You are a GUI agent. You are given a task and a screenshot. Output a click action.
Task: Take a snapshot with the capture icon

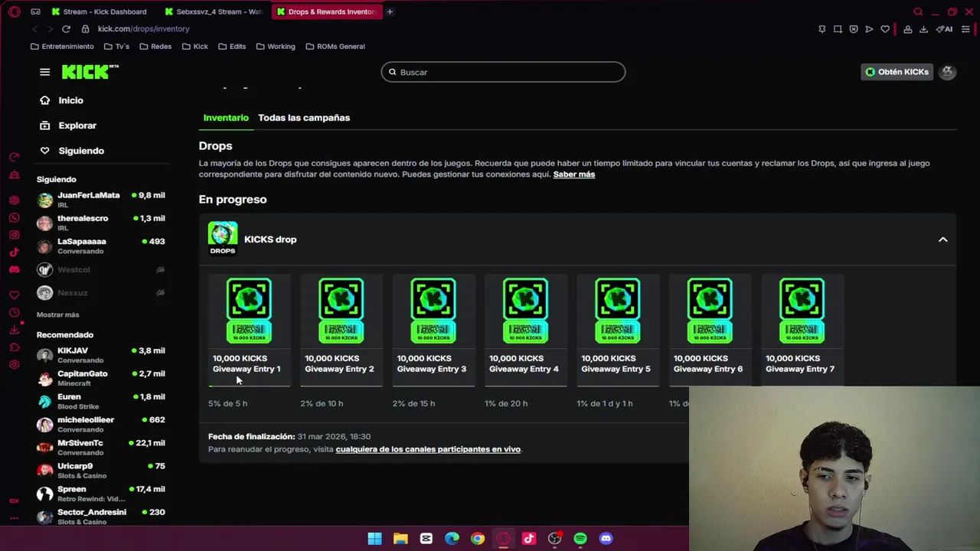838,29
